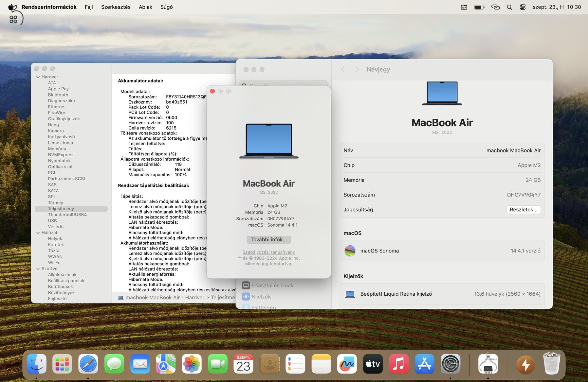
Task: Select NVMExpress in hardware list
Action: pos(61,155)
